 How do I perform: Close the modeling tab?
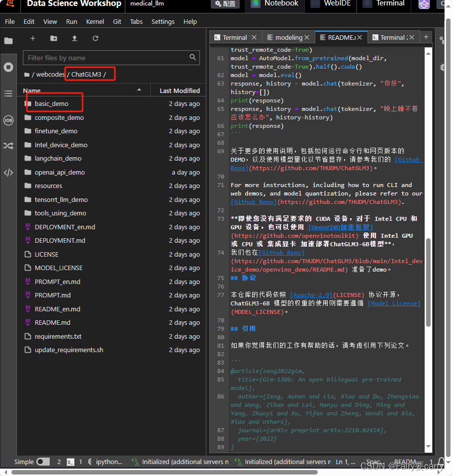click(307, 37)
